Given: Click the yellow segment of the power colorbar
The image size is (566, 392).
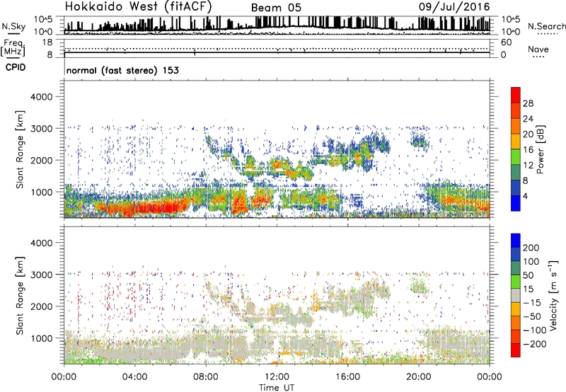Looking at the screenshot, I should 516,141.
